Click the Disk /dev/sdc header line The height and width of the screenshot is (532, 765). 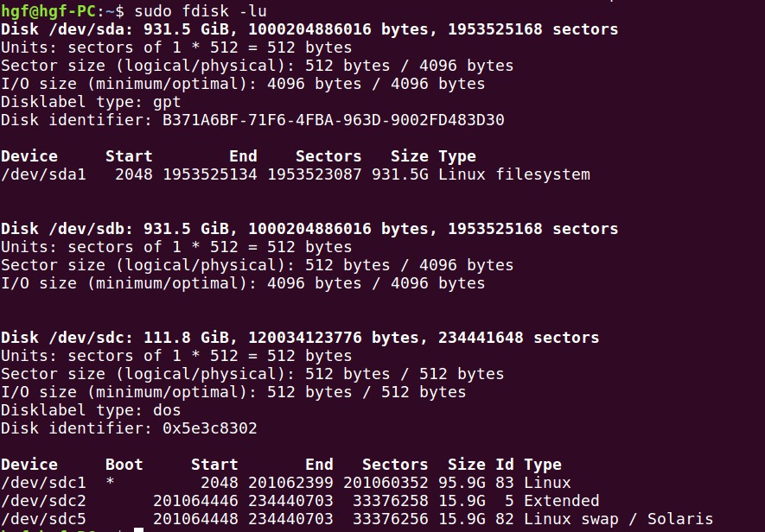300,338
